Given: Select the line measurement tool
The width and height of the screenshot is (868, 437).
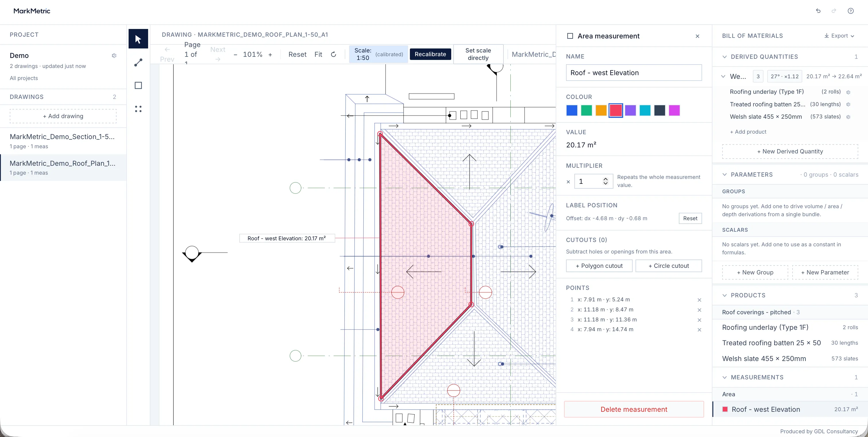Looking at the screenshot, I should click(x=138, y=62).
